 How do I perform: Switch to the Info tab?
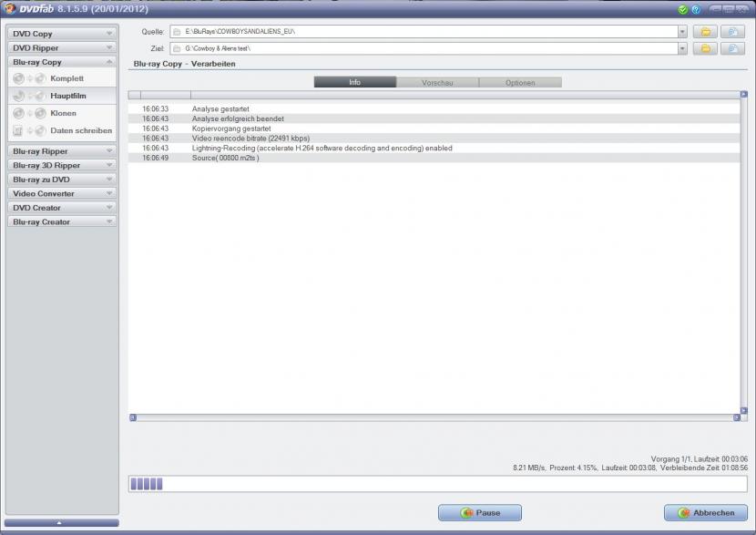[355, 83]
